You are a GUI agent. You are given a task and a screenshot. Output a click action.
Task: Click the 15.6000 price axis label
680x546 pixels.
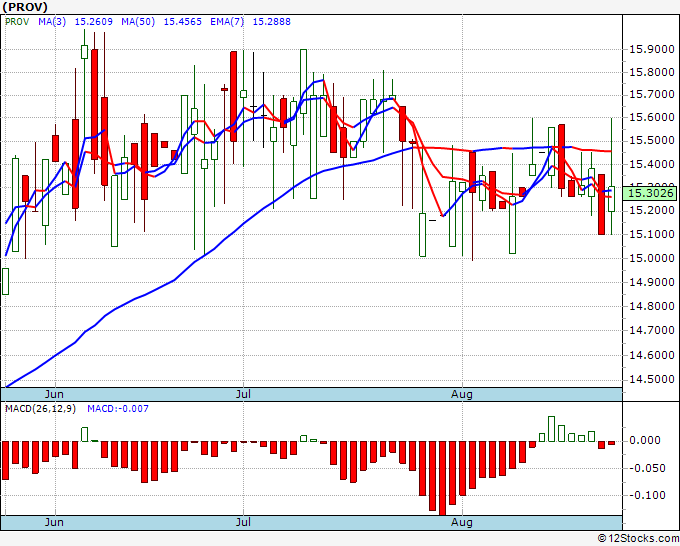pyautogui.click(x=652, y=118)
